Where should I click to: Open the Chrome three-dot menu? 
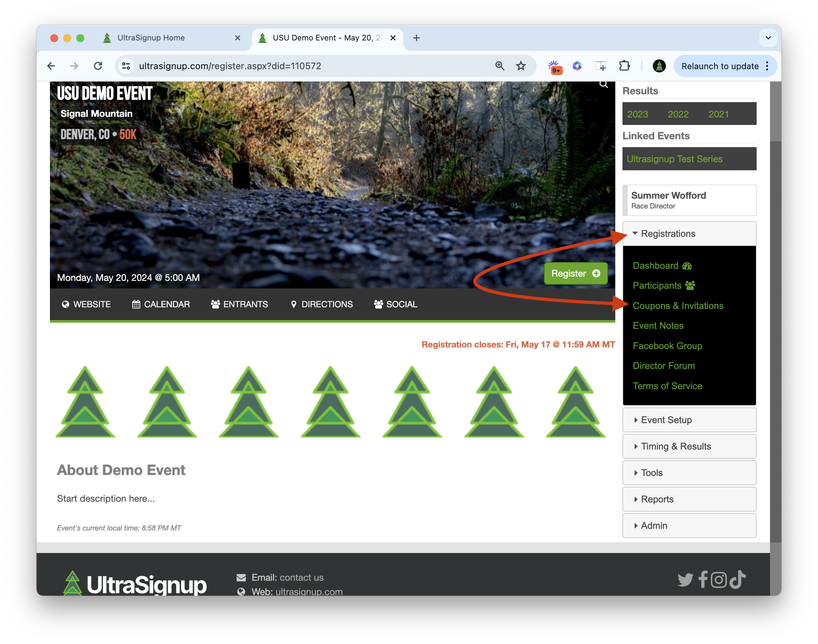(x=767, y=66)
